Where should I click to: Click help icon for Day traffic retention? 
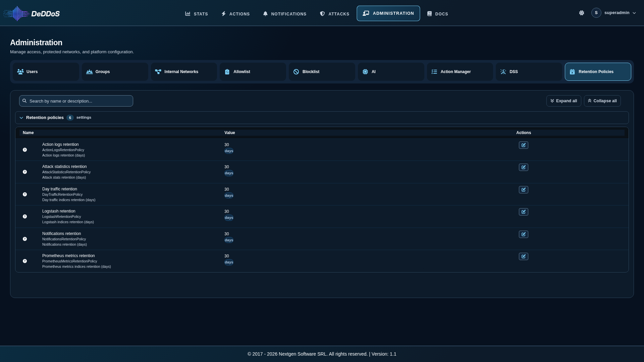[25, 194]
